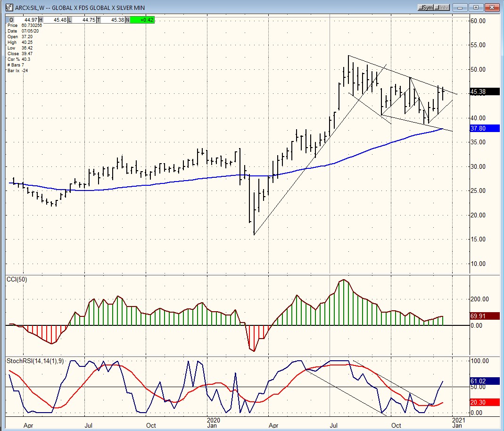Select the 69.91 CCI value marker
The width and height of the screenshot is (504, 431).
coord(484,316)
